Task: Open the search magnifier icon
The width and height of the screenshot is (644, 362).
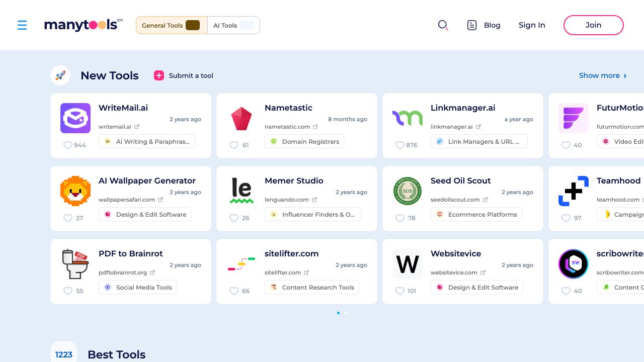Action: click(443, 25)
